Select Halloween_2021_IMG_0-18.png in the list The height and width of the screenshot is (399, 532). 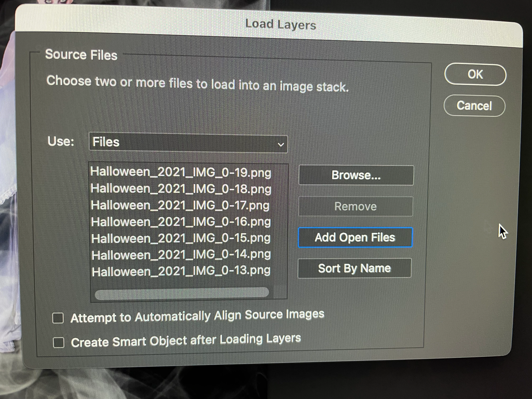coord(181,189)
